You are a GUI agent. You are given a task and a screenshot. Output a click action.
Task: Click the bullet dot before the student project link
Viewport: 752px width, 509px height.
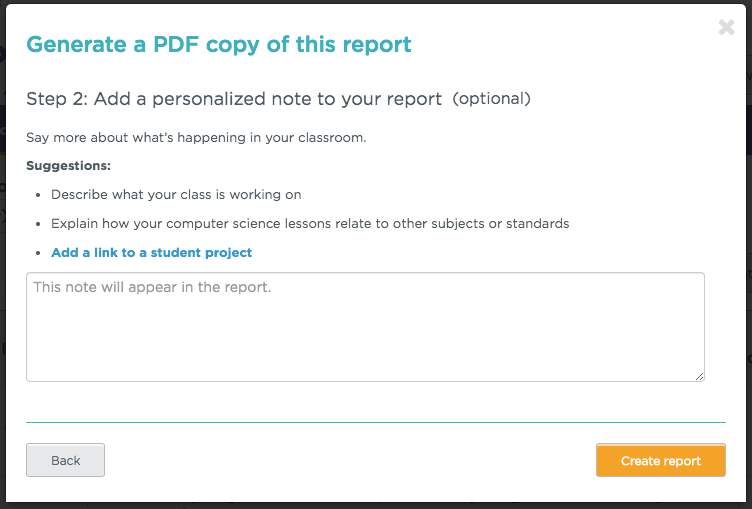(x=38, y=253)
